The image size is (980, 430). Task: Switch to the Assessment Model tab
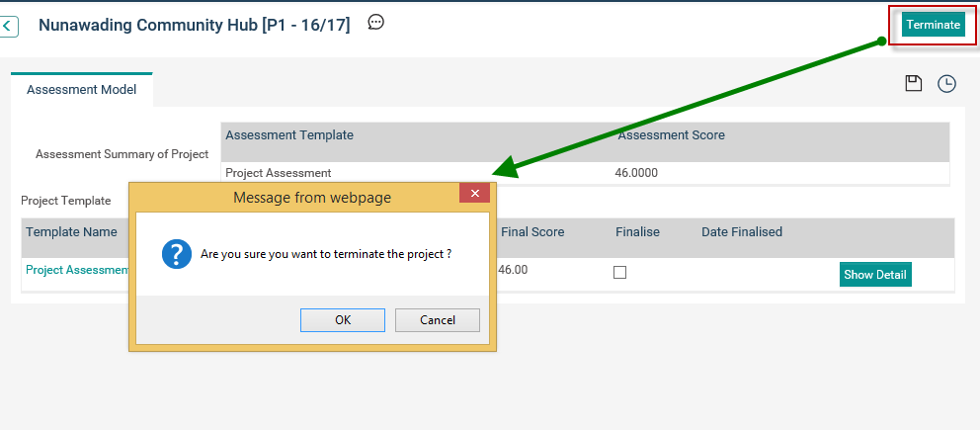[82, 90]
